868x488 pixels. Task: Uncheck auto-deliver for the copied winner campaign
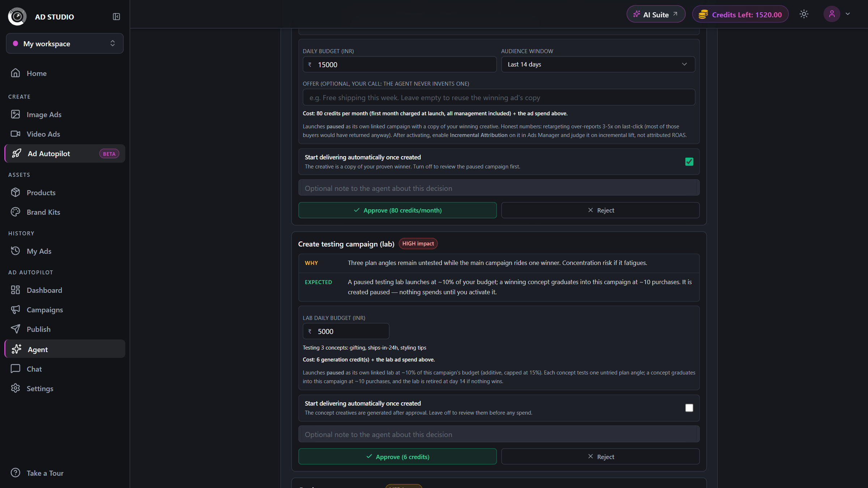pyautogui.click(x=689, y=162)
